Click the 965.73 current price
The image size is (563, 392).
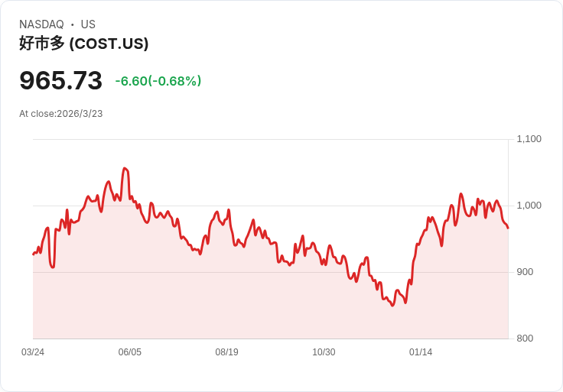click(60, 80)
